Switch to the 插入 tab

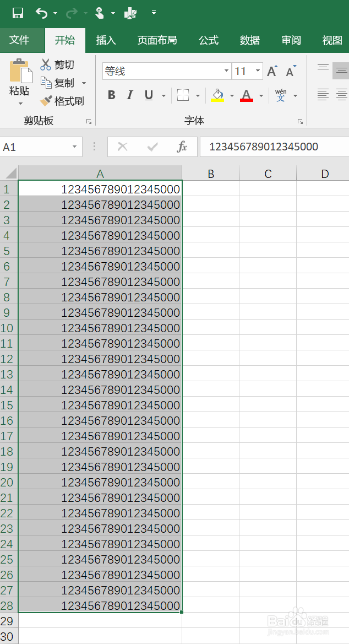click(106, 40)
